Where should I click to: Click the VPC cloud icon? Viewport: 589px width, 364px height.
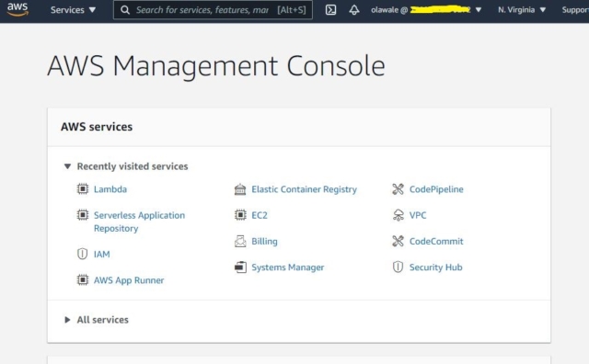[x=398, y=215]
